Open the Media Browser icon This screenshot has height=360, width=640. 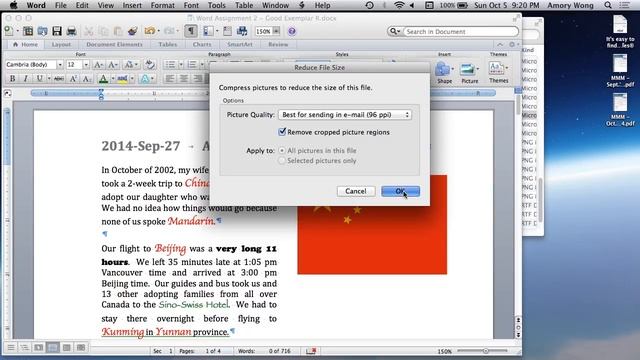click(x=242, y=31)
